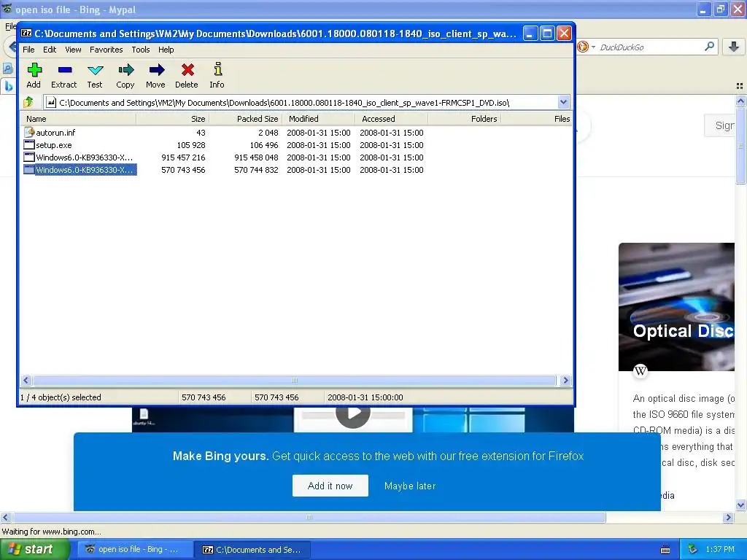Click the Wikipedia W icon on Optical Disc card
The width and height of the screenshot is (747, 560).
[640, 371]
